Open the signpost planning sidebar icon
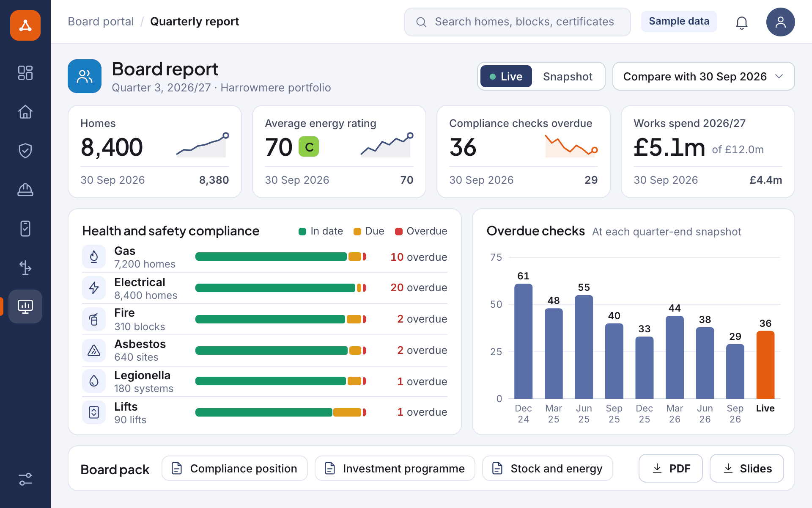812x508 pixels. (25, 268)
